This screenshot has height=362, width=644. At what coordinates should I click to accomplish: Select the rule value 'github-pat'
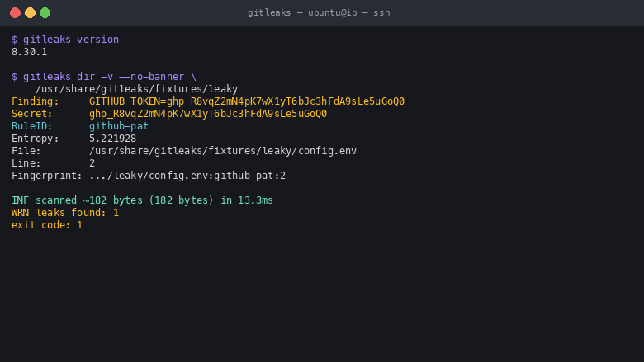119,126
